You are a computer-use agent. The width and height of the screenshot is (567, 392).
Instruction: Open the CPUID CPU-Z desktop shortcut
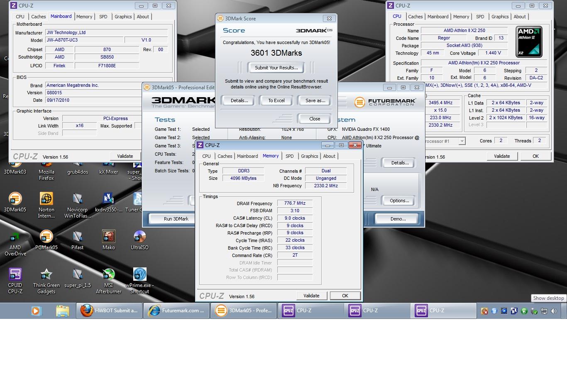pos(15,281)
